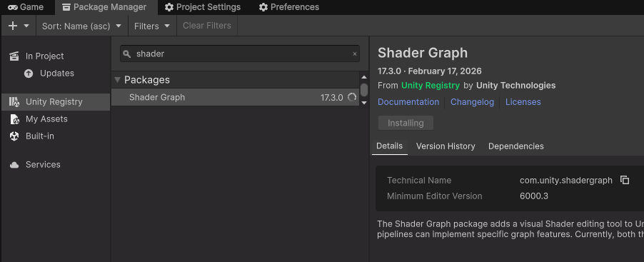644x262 pixels.
Task: Select In Project in sidebar
Action: 56,56
